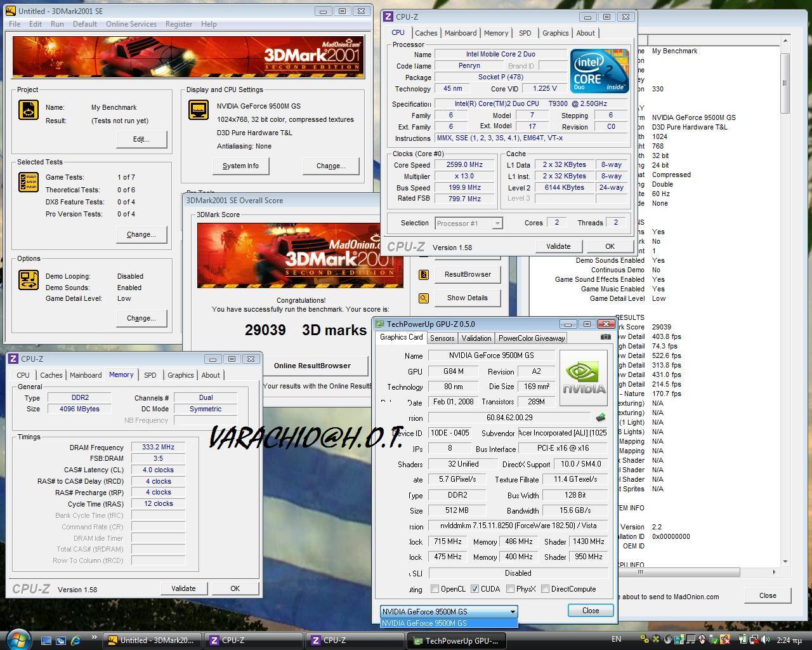
Task: Click the System Info button
Action: coord(240,166)
